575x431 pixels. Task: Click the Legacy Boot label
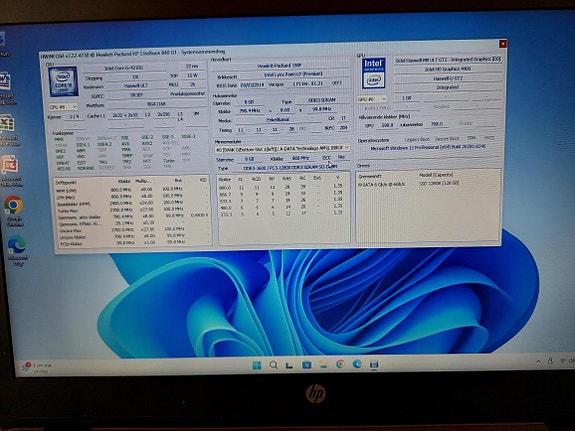417,139
